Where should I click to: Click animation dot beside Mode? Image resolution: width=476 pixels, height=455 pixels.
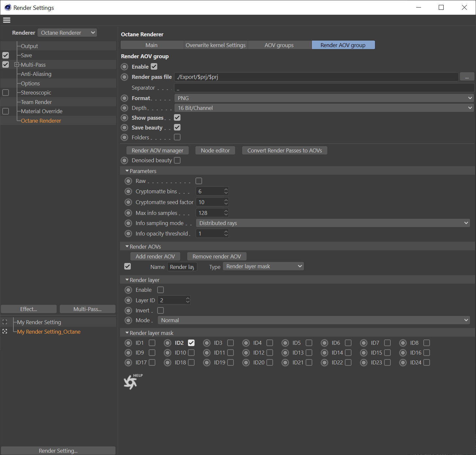click(x=128, y=320)
